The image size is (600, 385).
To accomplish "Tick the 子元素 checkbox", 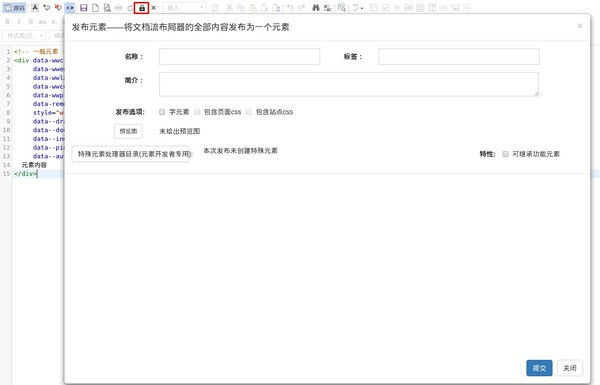I will click(x=162, y=112).
